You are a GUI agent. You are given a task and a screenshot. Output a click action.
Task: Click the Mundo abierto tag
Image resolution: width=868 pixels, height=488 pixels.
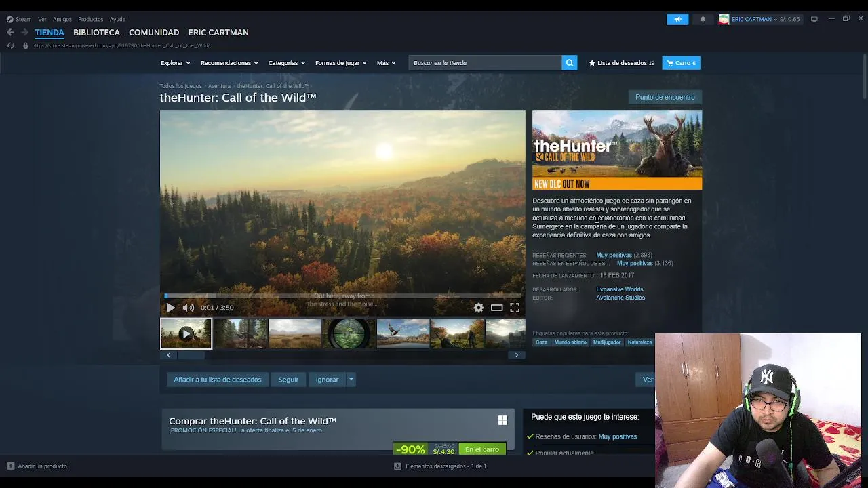[x=570, y=342]
